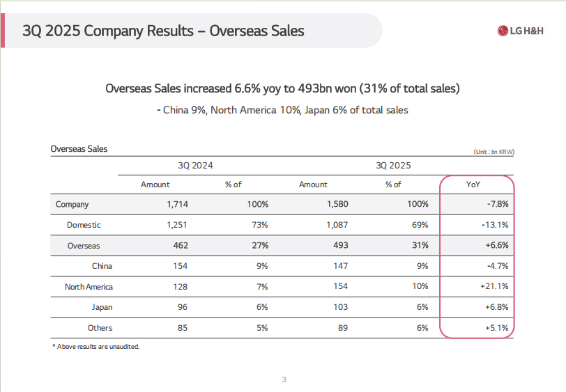
Task: Click the "North America" row label
Action: coord(89,287)
